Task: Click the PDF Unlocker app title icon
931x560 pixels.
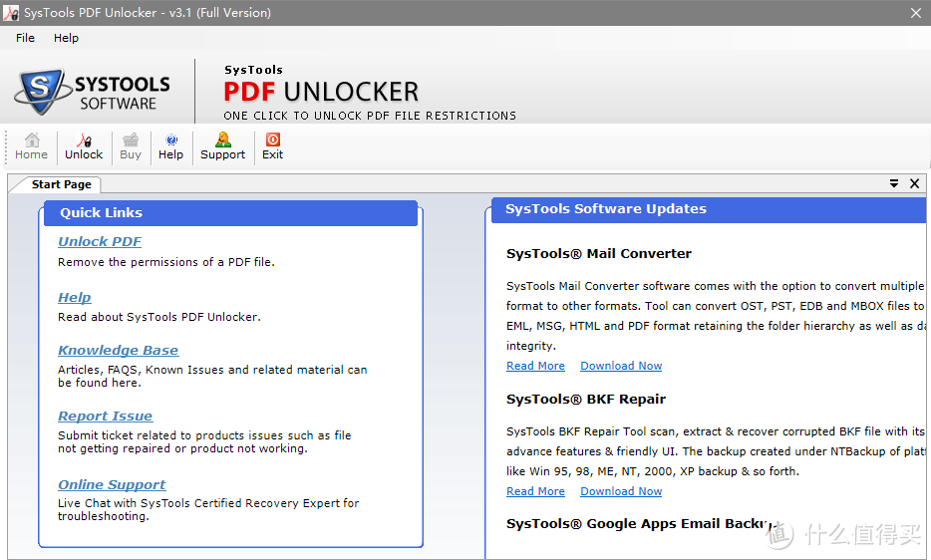Action: click(x=11, y=13)
